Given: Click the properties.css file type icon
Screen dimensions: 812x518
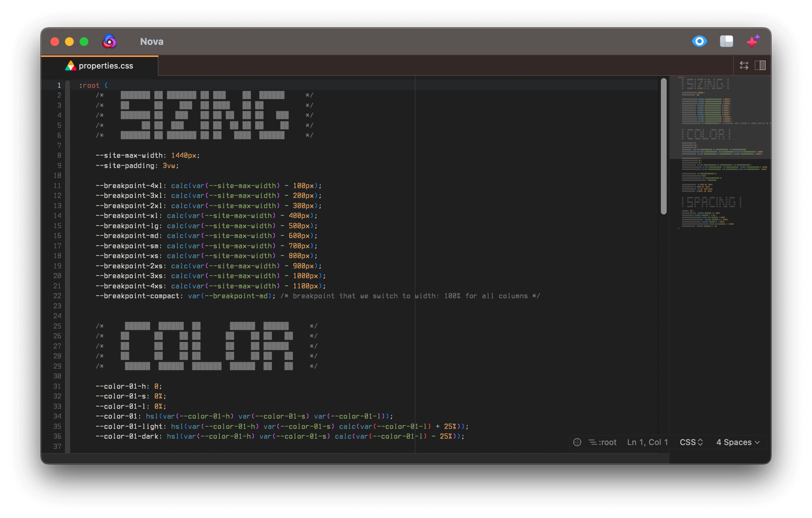Looking at the screenshot, I should (x=70, y=66).
